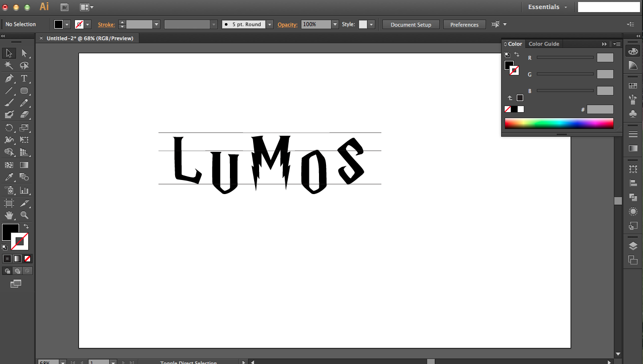Click the Opacity panel link

click(x=288, y=25)
